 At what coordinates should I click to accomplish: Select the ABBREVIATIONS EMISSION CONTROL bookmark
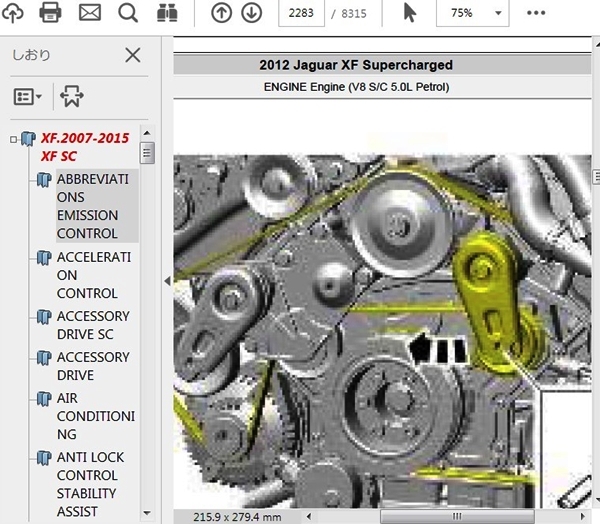point(94,206)
